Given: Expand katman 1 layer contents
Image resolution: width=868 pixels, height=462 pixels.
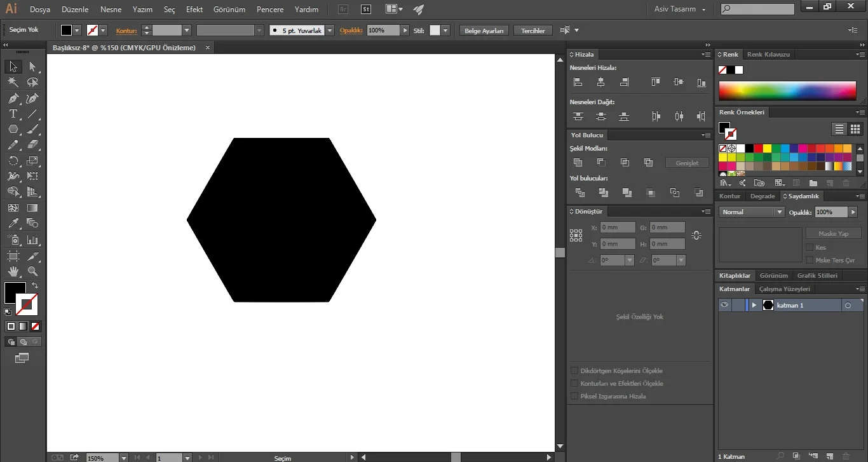Looking at the screenshot, I should [754, 305].
